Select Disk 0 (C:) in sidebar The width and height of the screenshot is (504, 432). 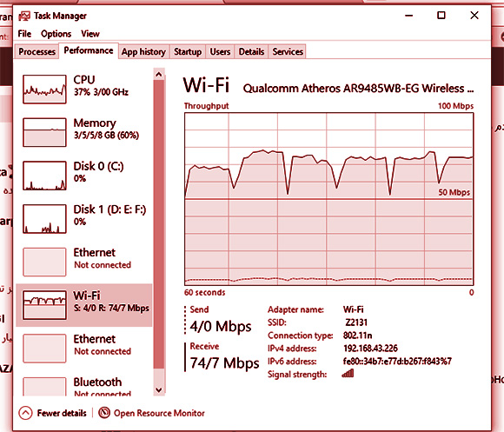(x=83, y=176)
